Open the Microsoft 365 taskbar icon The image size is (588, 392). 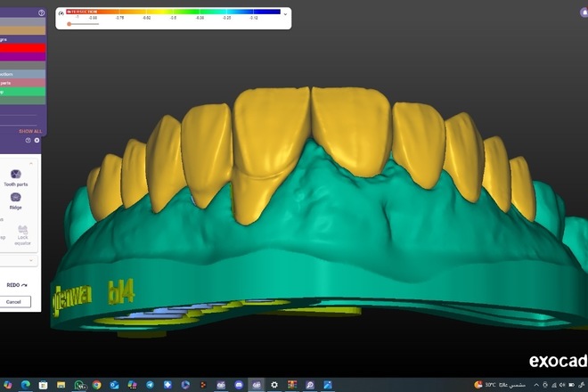(133, 385)
